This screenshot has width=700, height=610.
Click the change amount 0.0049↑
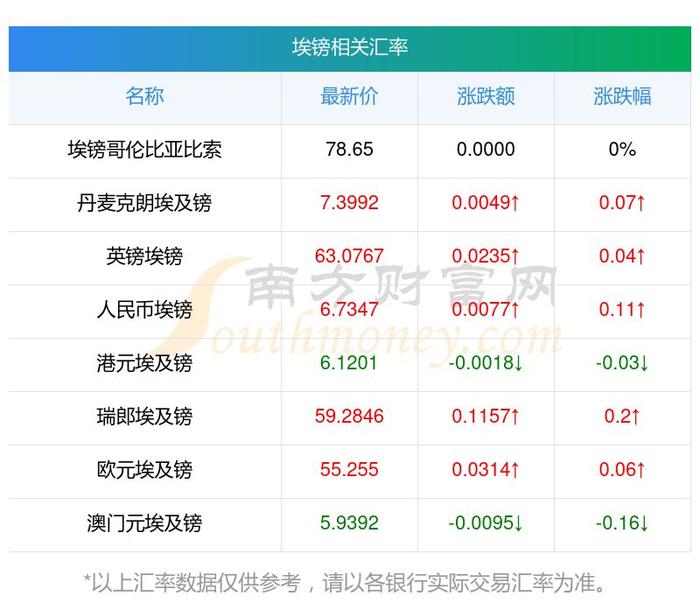[x=486, y=203]
